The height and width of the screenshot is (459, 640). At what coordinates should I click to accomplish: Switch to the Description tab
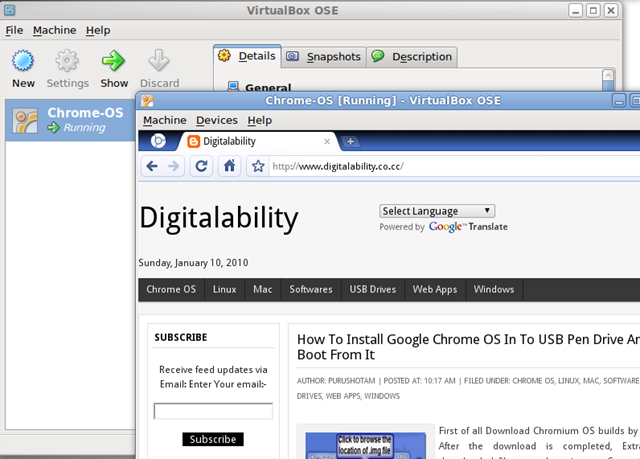point(412,57)
